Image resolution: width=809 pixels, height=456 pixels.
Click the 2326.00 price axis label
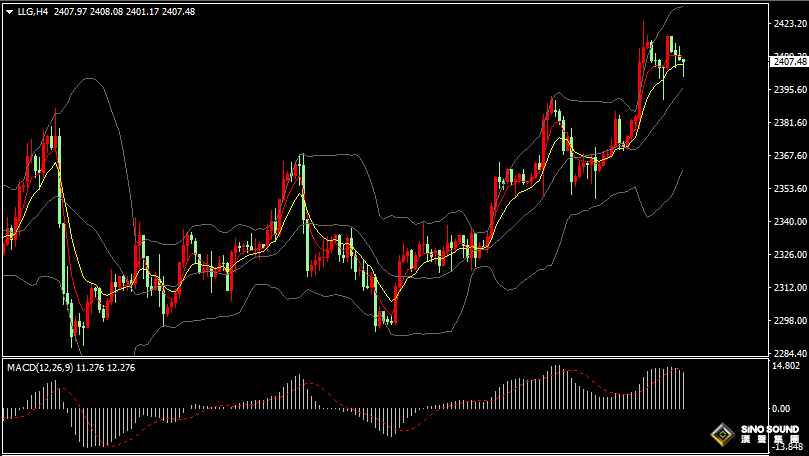[x=789, y=255]
